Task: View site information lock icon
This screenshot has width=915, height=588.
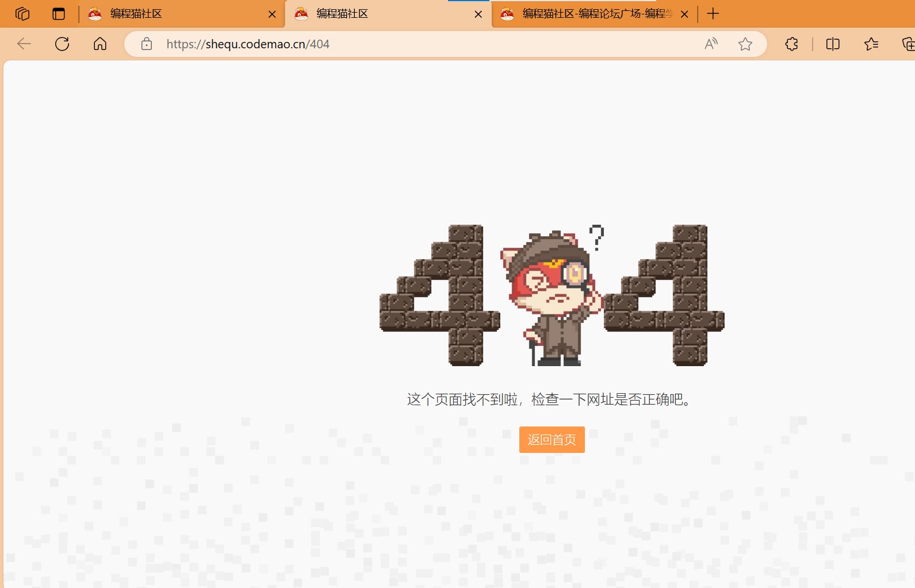Action: pyautogui.click(x=147, y=44)
